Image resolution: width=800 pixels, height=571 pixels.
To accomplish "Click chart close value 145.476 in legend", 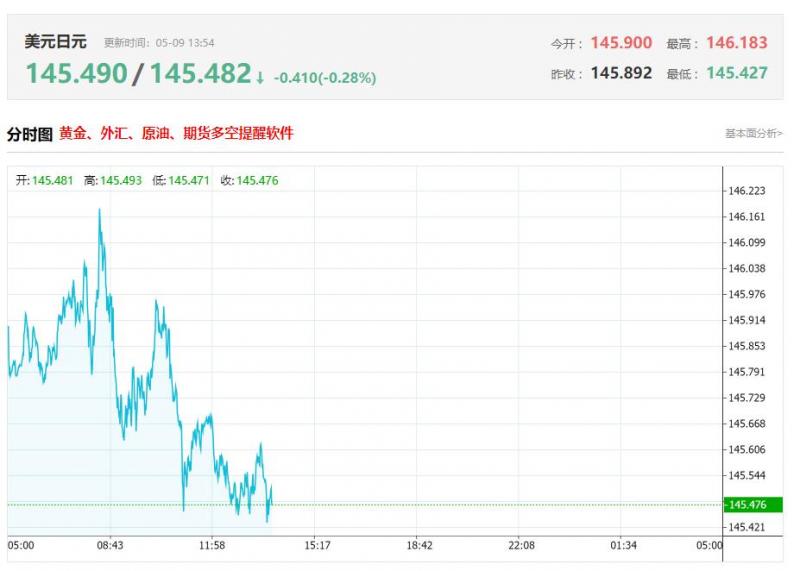I will [x=257, y=180].
